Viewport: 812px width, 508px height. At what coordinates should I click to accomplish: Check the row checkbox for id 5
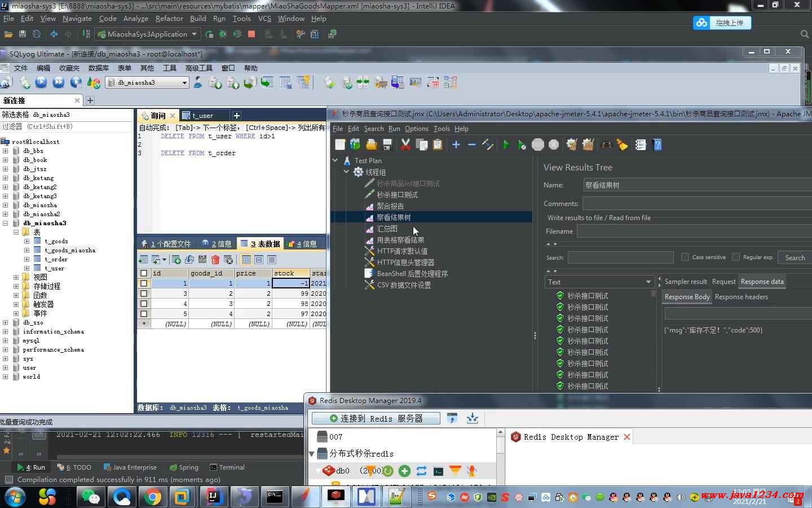click(x=144, y=314)
